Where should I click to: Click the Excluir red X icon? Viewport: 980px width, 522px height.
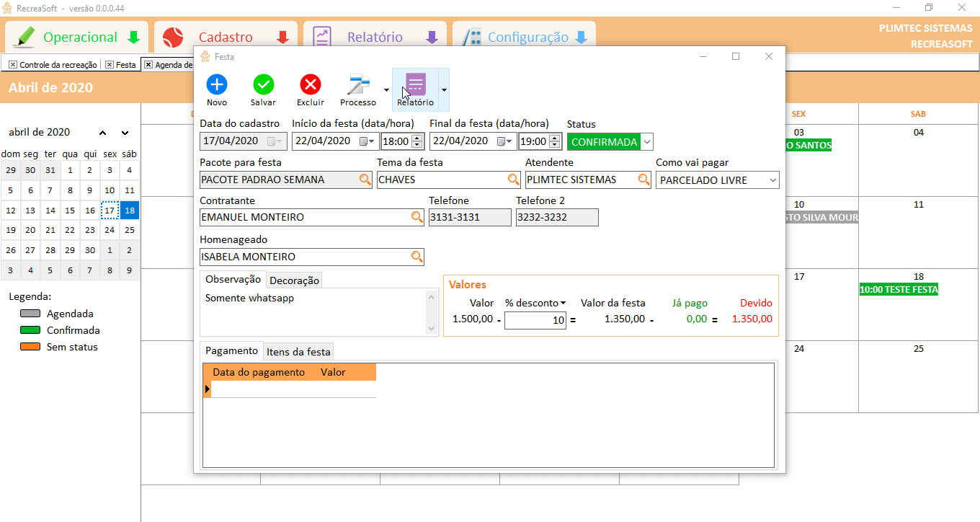pyautogui.click(x=311, y=84)
